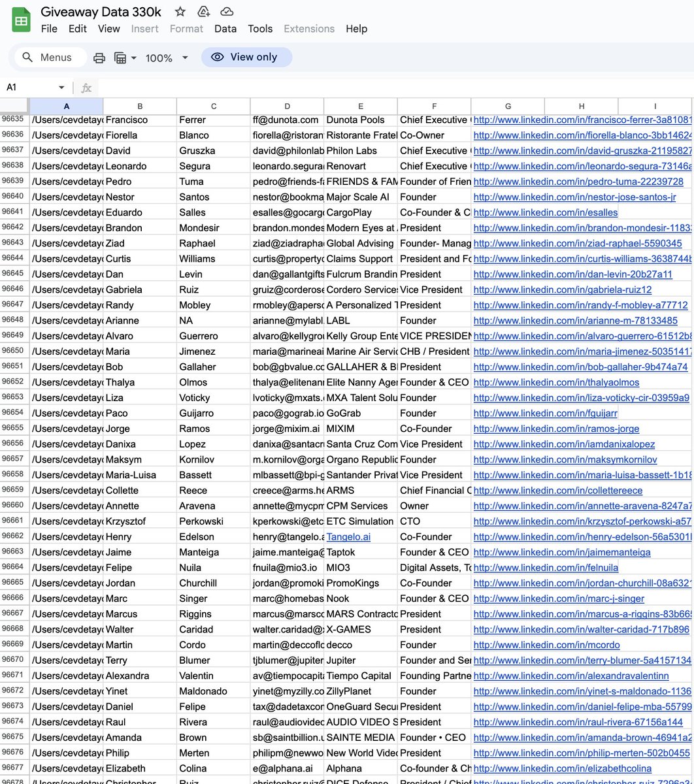Open the Name Box dropdown arrow
Viewport: 694px width, 784px height.
61,87
